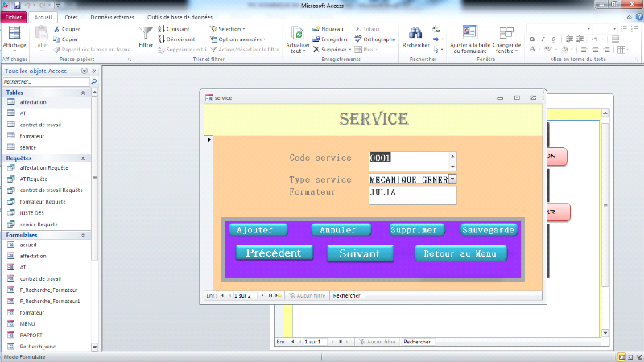Screen dimensions: 644x362
Task: Click the Suivant button
Action: click(x=359, y=253)
